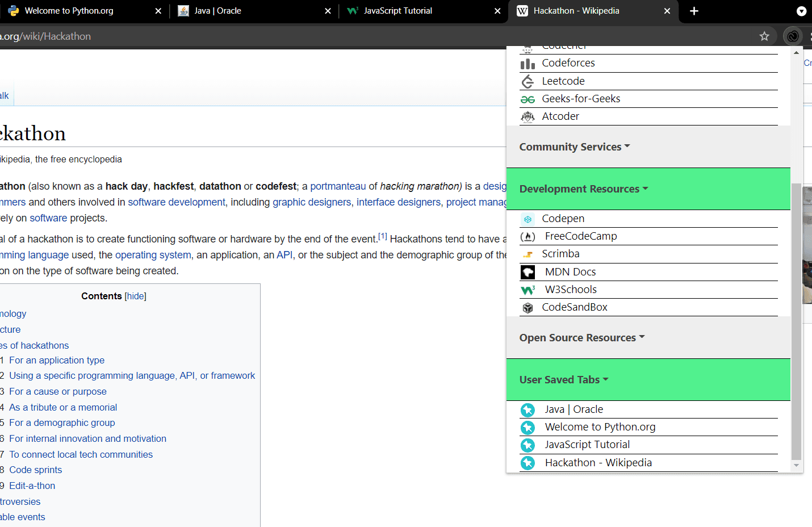This screenshot has height=527, width=812.
Task: Open a new tab with the plus button
Action: [694, 11]
